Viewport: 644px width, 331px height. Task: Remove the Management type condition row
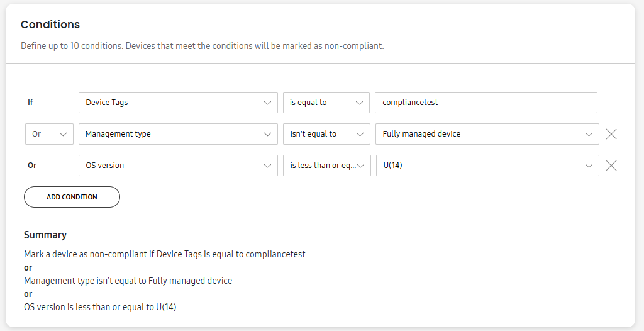click(611, 134)
